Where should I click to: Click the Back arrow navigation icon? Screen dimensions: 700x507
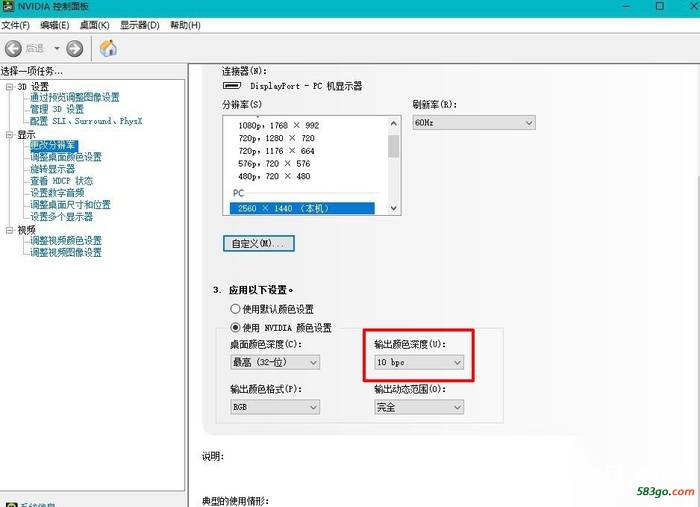coord(13,48)
